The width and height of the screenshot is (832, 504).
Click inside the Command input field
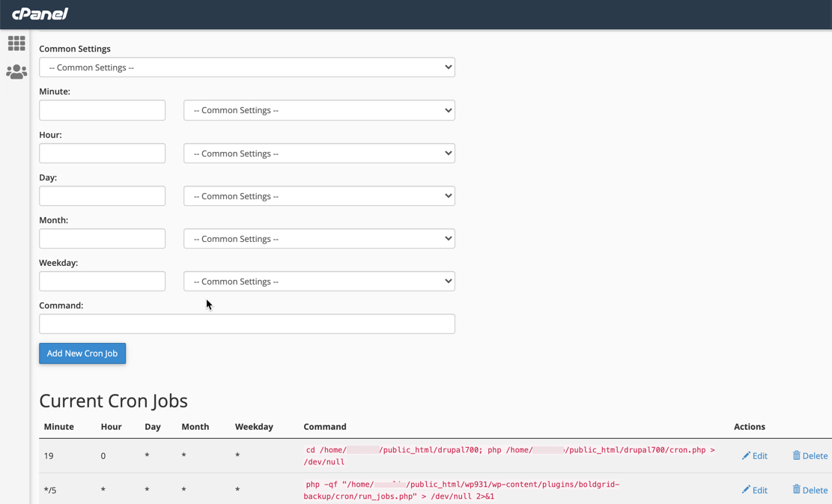point(247,324)
